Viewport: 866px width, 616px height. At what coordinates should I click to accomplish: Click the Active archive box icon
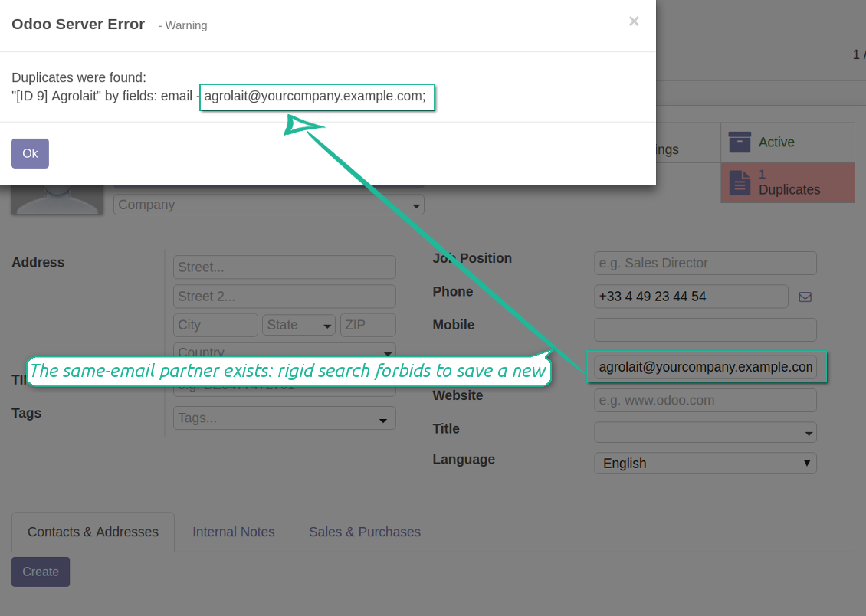tap(740, 143)
